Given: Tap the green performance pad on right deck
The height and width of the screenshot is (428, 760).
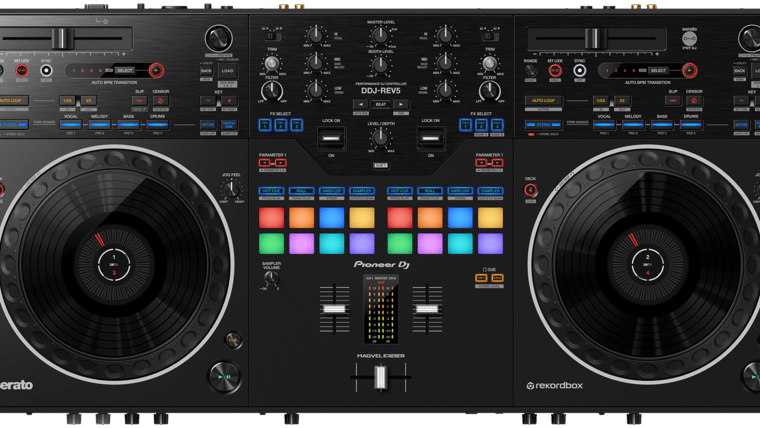Looking at the screenshot, I should point(400,244).
